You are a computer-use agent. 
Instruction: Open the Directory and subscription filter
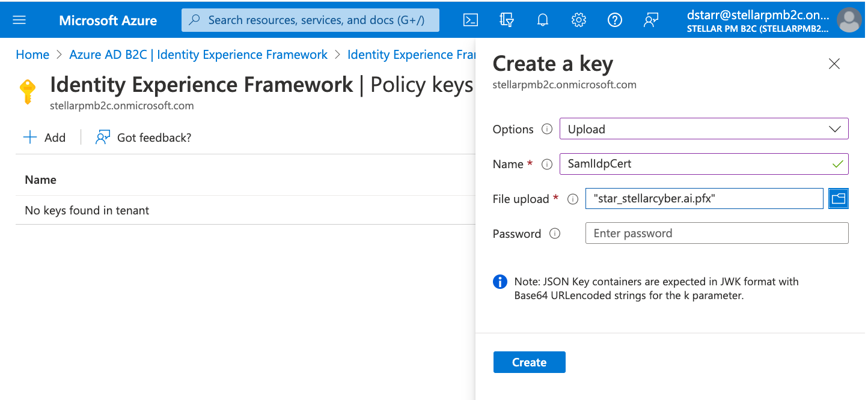(507, 19)
